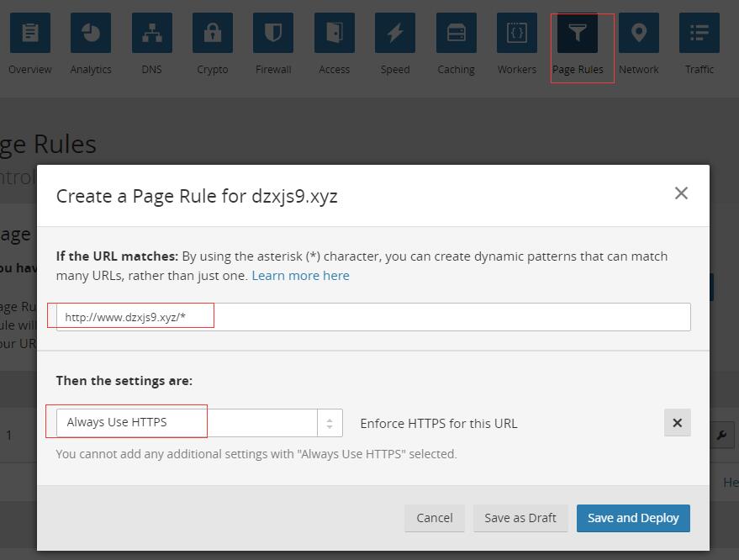Select the Crypto tab label
The image size is (739, 560).
213,70
